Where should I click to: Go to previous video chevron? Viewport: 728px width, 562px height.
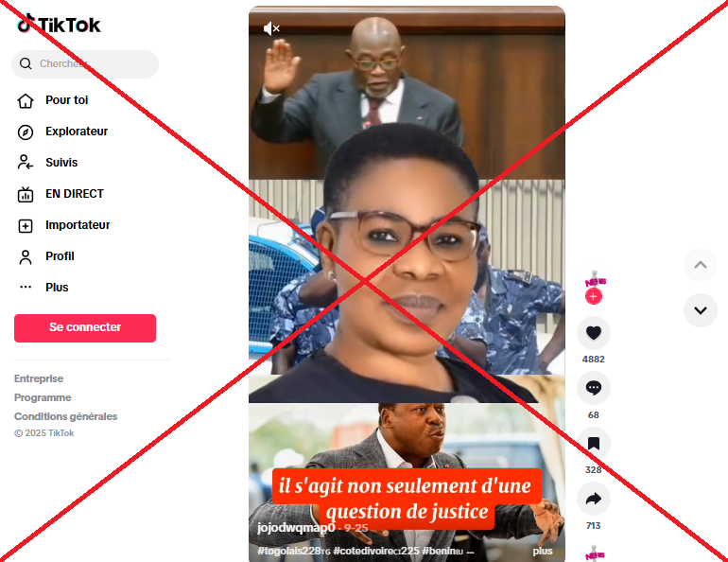[701, 265]
